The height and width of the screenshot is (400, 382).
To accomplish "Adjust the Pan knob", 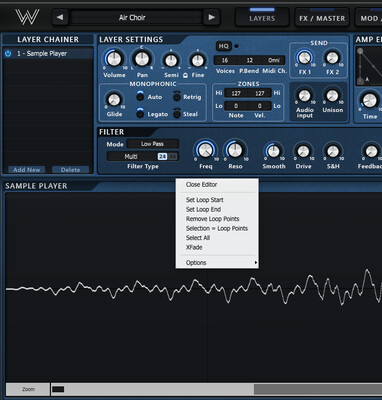I will 142,59.
